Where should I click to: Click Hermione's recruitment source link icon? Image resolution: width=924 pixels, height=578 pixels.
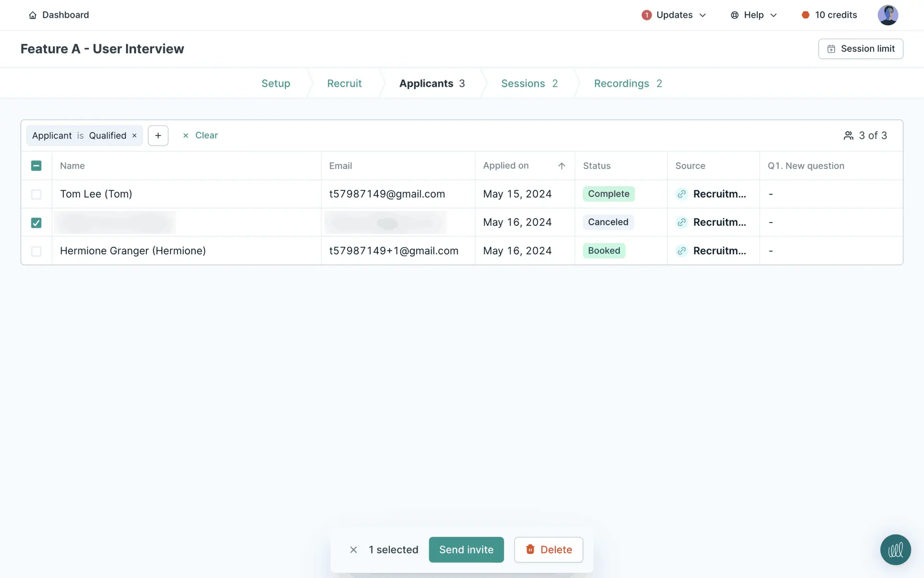pyautogui.click(x=681, y=251)
